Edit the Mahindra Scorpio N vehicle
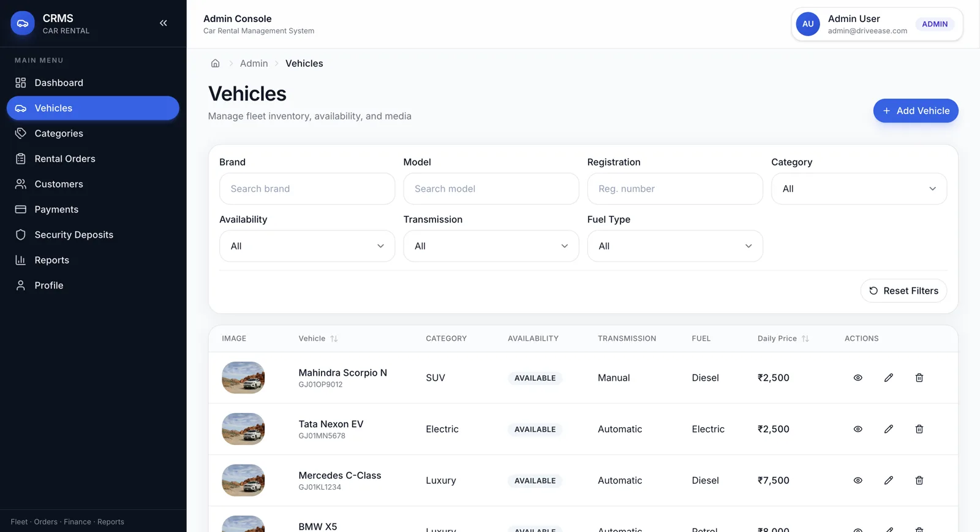The width and height of the screenshot is (980, 532). (x=888, y=378)
